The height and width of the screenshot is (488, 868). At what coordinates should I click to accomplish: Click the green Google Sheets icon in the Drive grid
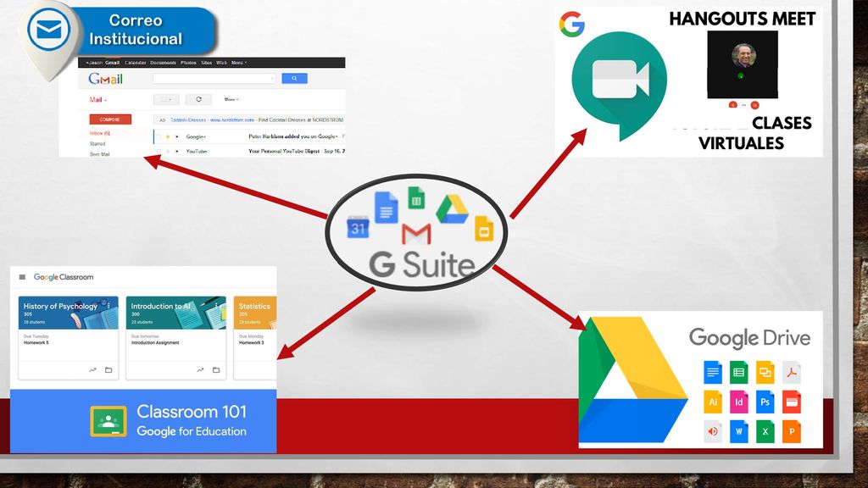pyautogui.click(x=738, y=373)
